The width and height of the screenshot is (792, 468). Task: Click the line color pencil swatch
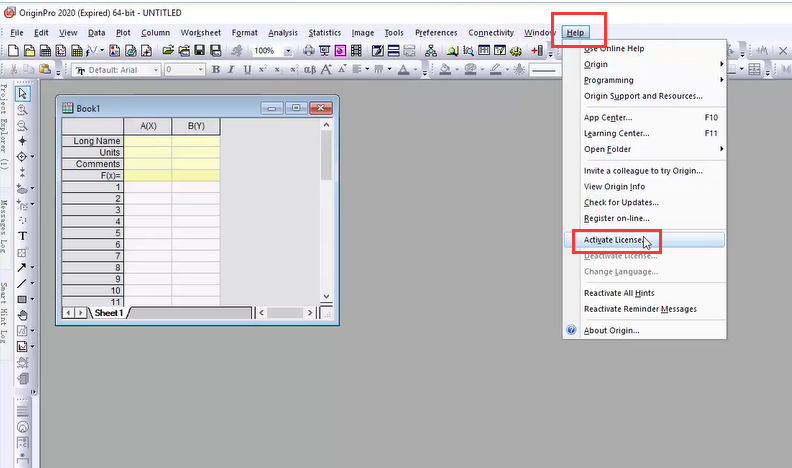[496, 70]
